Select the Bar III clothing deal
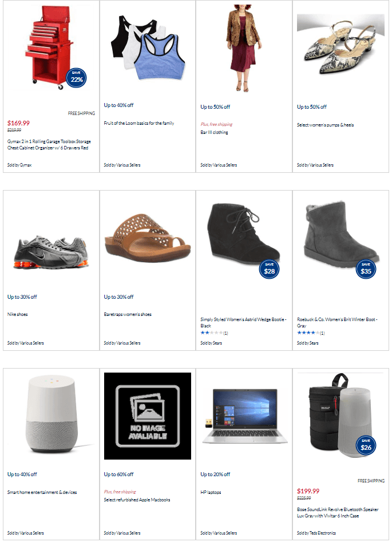Image resolution: width=392 pixels, height=546 pixels. click(214, 132)
